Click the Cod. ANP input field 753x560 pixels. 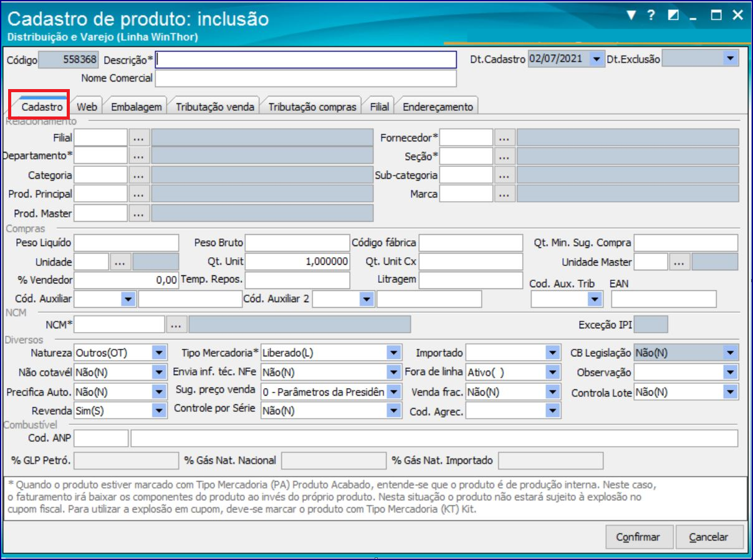(101, 439)
